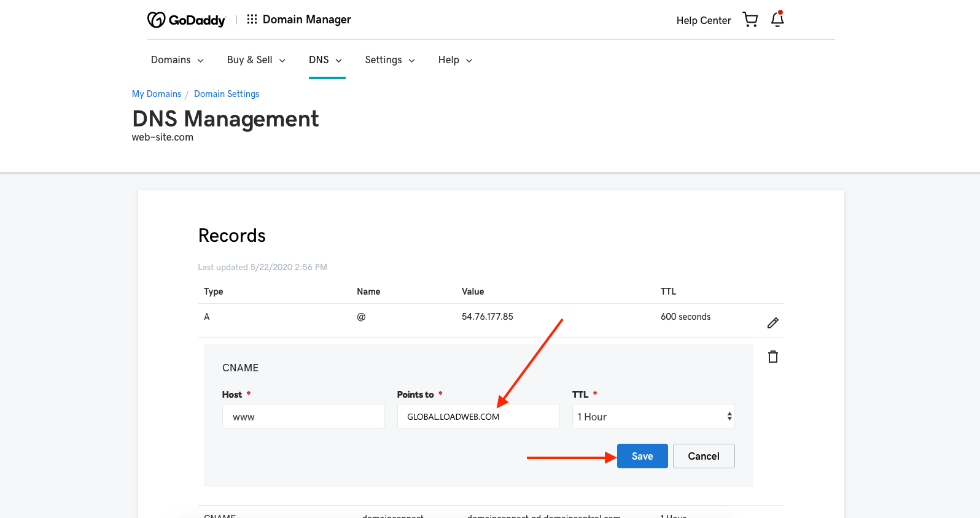Edit the A record with pencil icon
Image resolution: width=980 pixels, height=518 pixels.
773,323
